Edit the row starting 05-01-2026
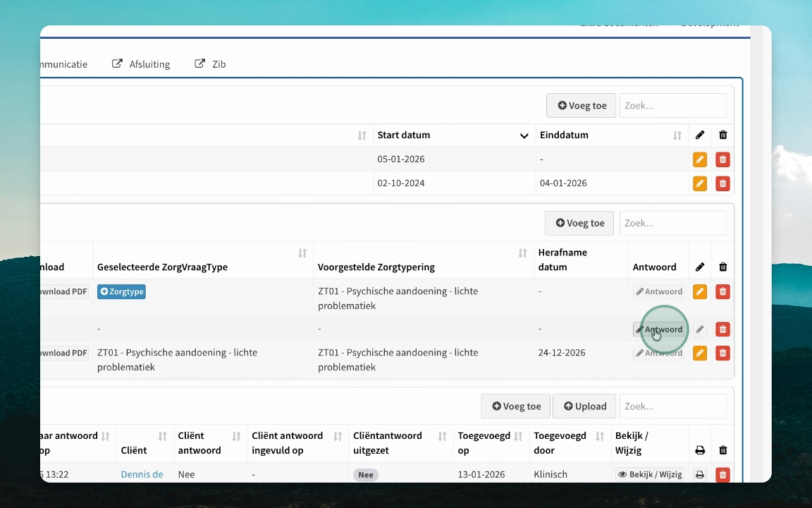Image resolution: width=812 pixels, height=508 pixels. [x=700, y=159]
